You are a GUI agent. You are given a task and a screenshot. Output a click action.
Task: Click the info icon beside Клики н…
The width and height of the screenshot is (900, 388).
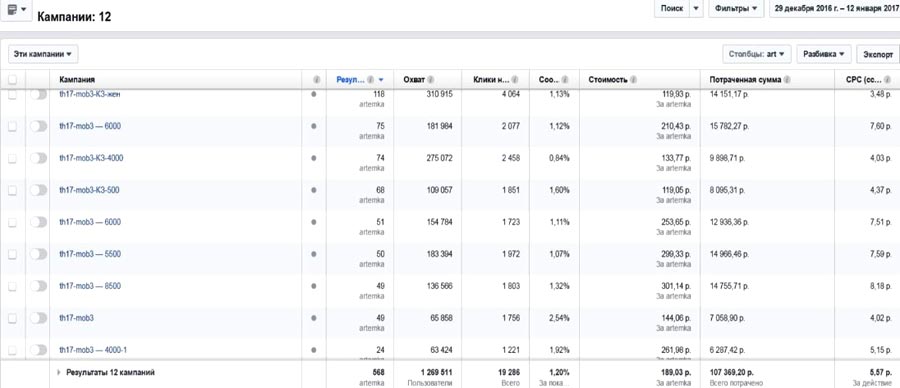(515, 80)
